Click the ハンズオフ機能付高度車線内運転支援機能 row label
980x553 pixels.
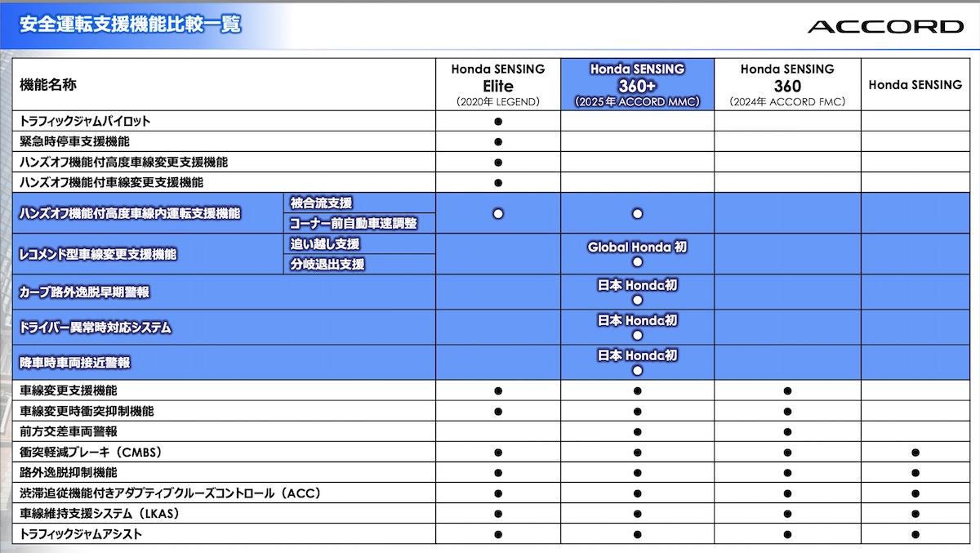pyautogui.click(x=130, y=213)
